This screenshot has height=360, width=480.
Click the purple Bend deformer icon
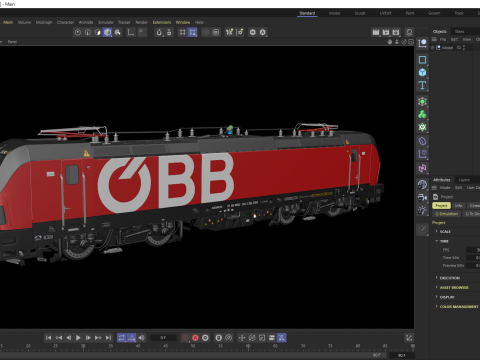422,141
